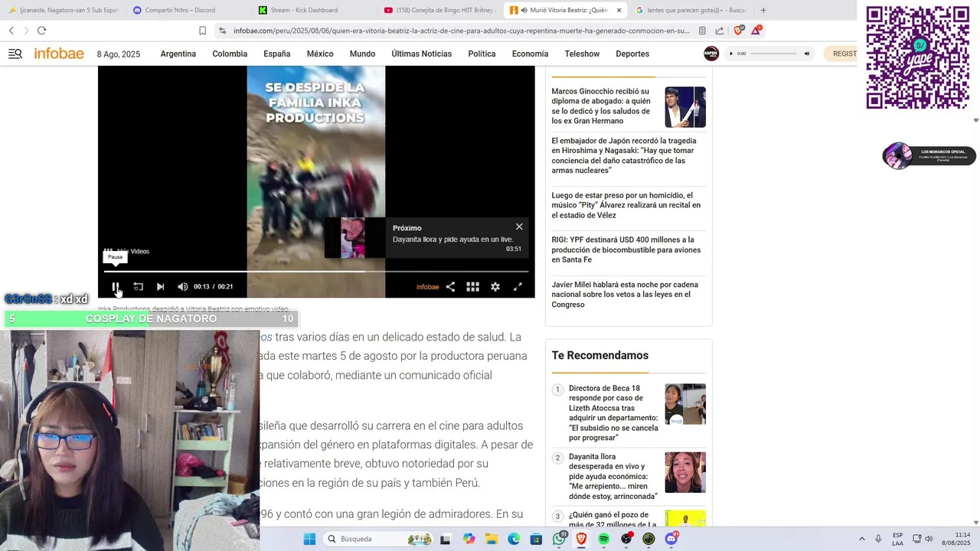Show hidden system tray icons
The height and width of the screenshot is (551, 980).
coord(862,539)
